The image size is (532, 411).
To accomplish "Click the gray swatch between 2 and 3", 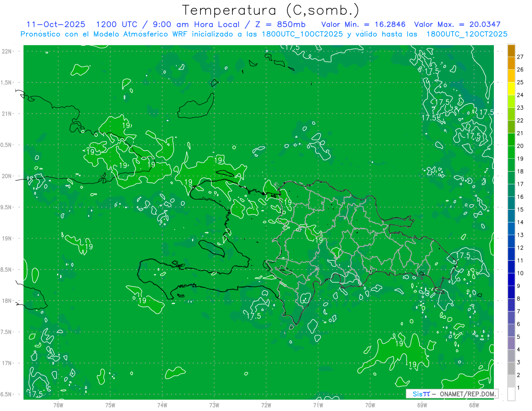I will (x=511, y=368).
